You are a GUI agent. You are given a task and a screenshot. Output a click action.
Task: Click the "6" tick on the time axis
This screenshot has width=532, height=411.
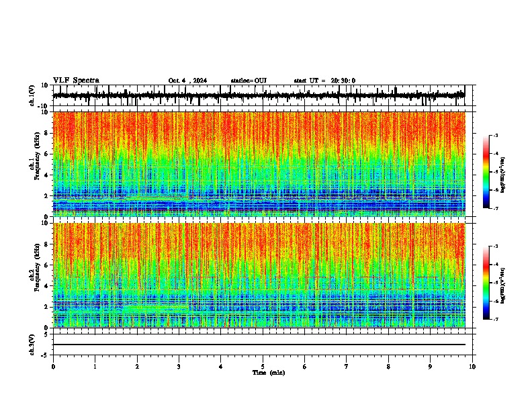tap(305, 367)
